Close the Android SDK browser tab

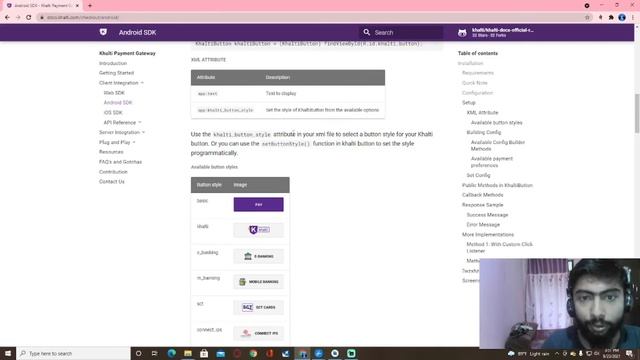click(77, 6)
